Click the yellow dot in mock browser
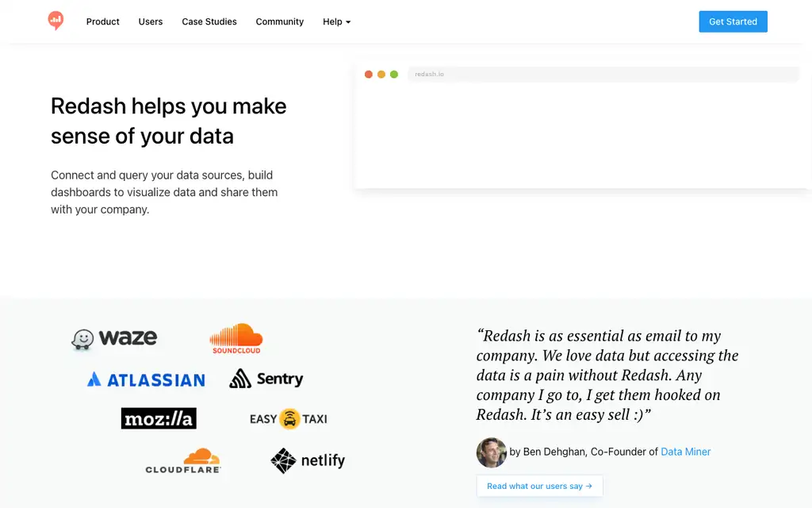The height and width of the screenshot is (508, 812). 381,74
